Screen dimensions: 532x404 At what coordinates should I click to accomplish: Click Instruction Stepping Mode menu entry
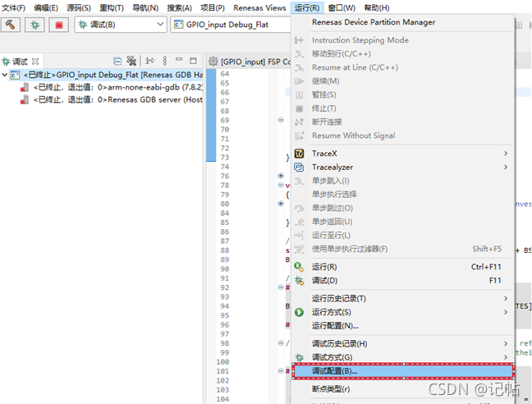click(403, 40)
